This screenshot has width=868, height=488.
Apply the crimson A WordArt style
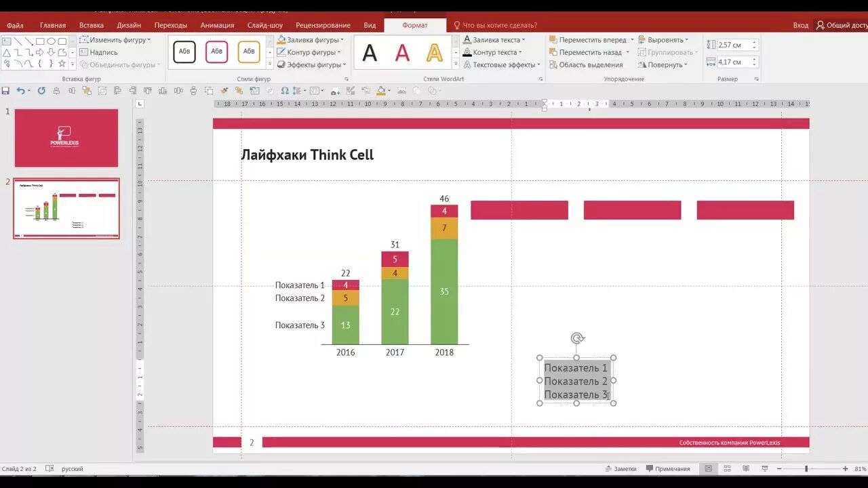tap(402, 53)
